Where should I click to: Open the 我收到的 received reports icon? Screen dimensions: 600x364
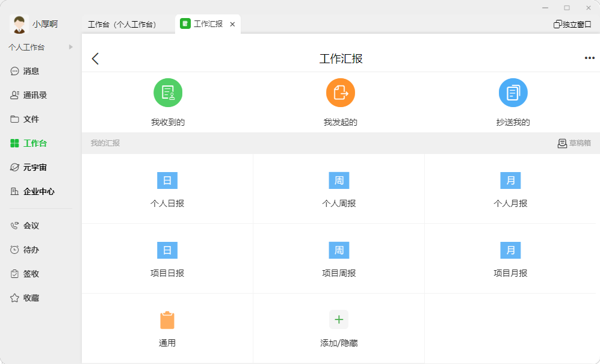click(x=167, y=93)
